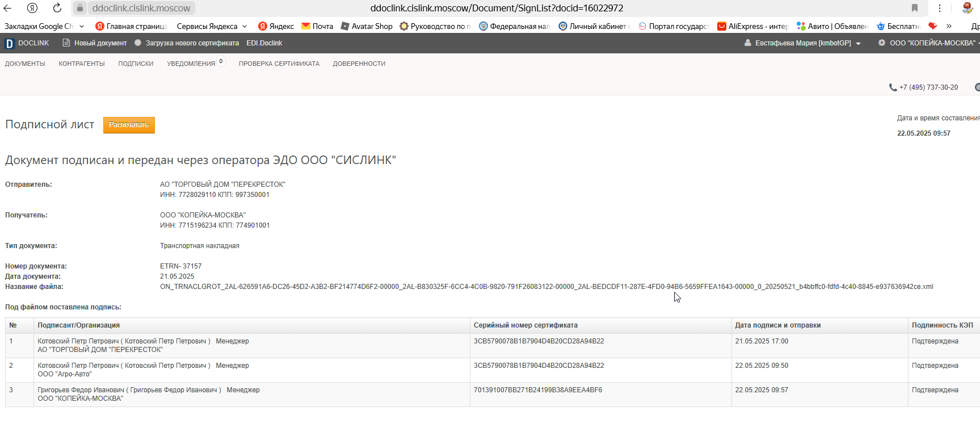
Task: Open the Авито Объявления bookmark
Action: pyautogui.click(x=832, y=26)
